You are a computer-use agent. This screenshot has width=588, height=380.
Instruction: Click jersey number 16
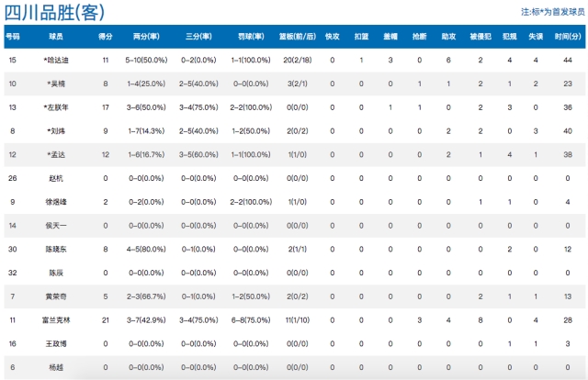click(x=12, y=343)
